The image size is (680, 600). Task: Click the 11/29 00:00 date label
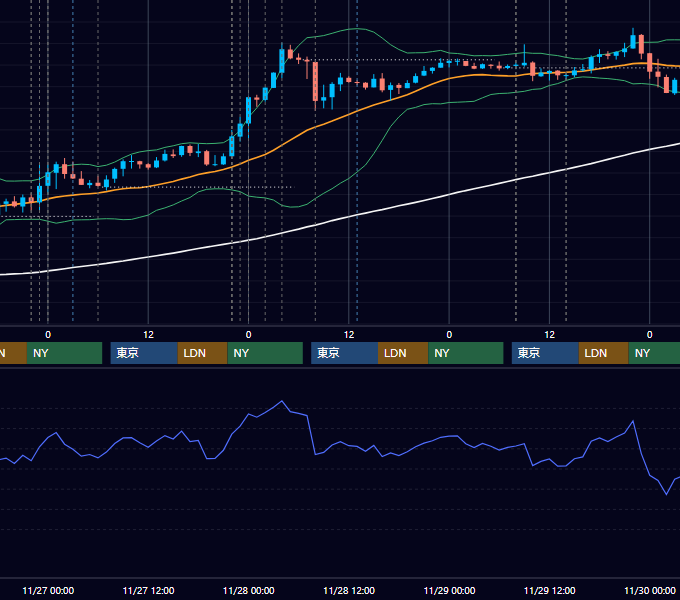449,590
